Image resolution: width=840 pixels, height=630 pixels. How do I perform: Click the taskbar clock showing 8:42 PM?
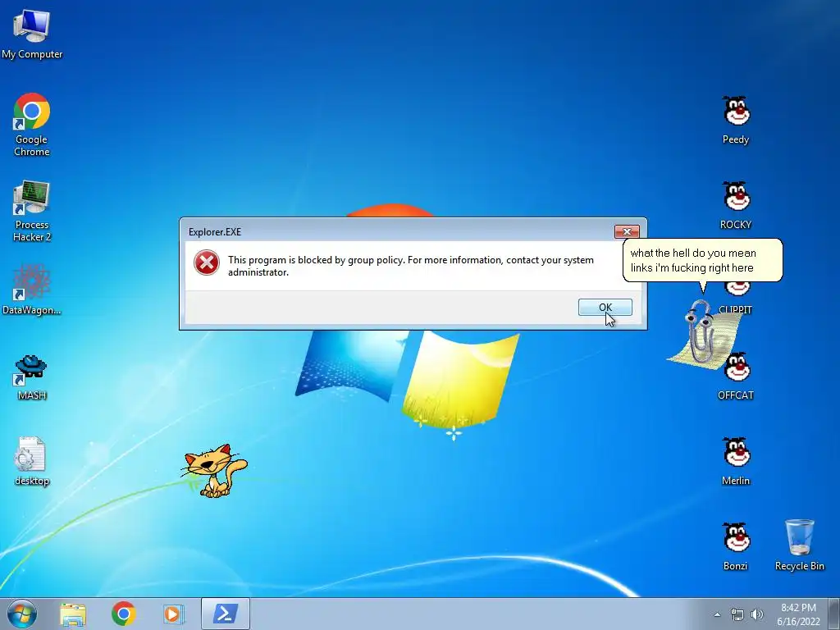point(798,614)
